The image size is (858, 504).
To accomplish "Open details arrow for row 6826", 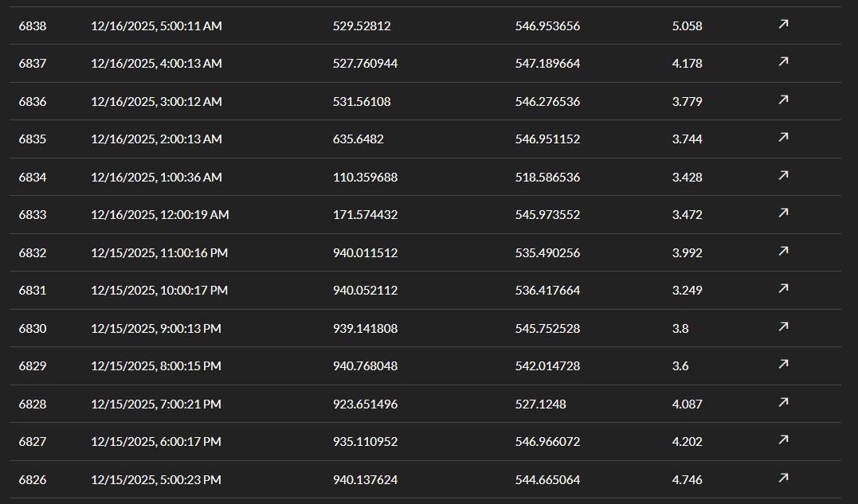I will 783,479.
